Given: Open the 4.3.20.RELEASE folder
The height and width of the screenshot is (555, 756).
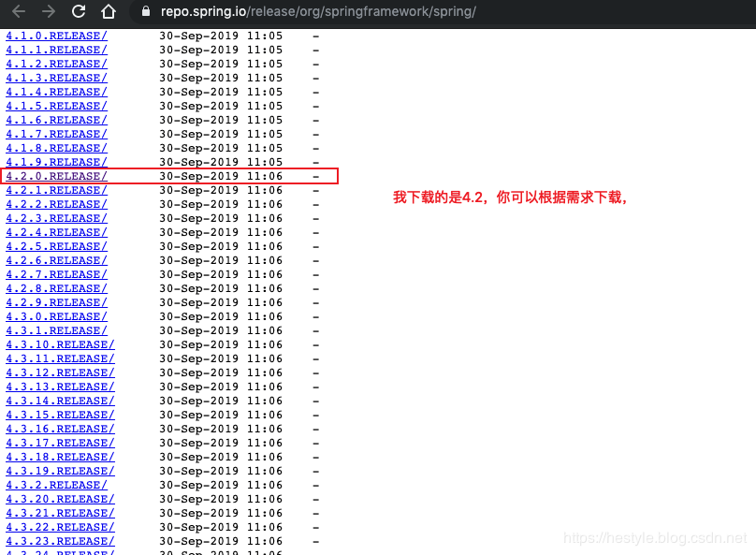Looking at the screenshot, I should pyautogui.click(x=60, y=499).
